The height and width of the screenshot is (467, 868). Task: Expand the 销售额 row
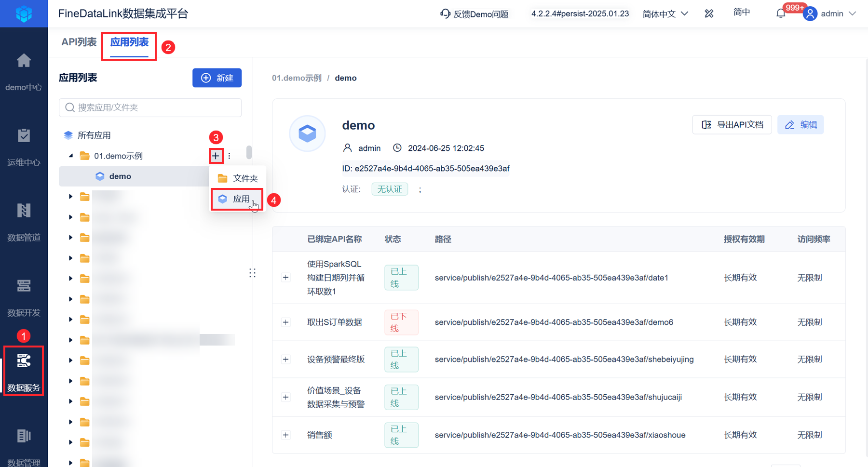pos(286,435)
